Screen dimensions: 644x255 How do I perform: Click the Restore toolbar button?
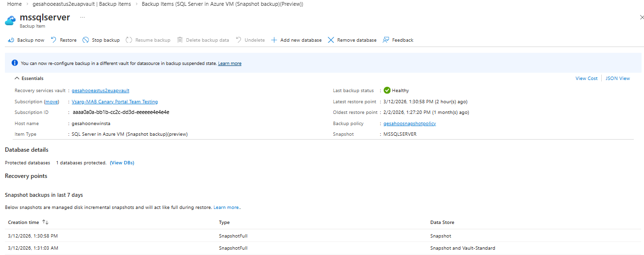coord(64,40)
